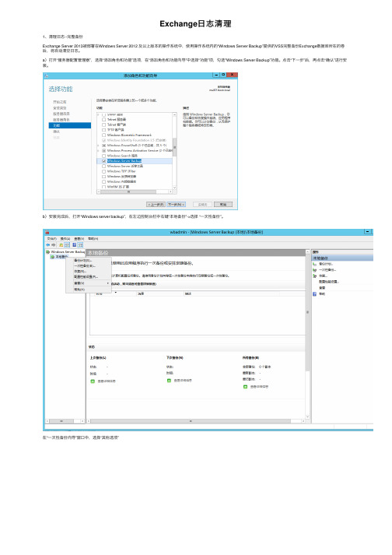Select the 确认 step in wizard sidebar
The height and width of the screenshot is (555, 392).
click(x=57, y=132)
